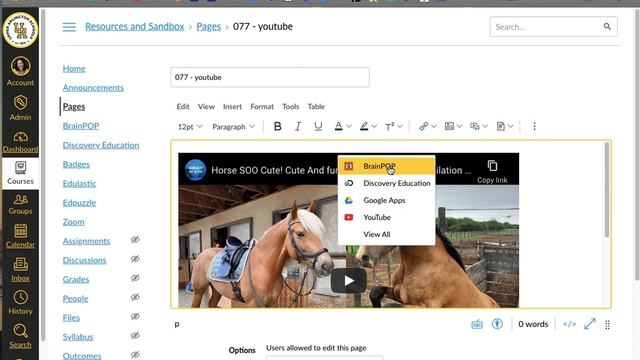Image resolution: width=640 pixels, height=360 pixels.
Task: Expand the documents dropdown arrow
Action: (x=511, y=127)
